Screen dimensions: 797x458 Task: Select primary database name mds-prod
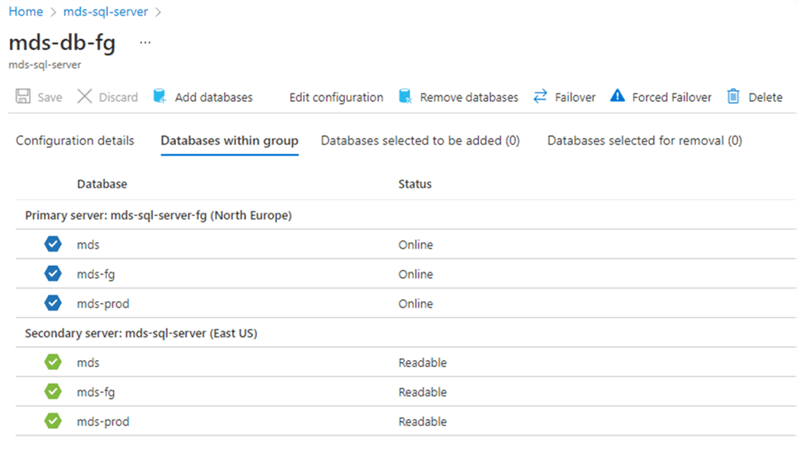point(103,304)
